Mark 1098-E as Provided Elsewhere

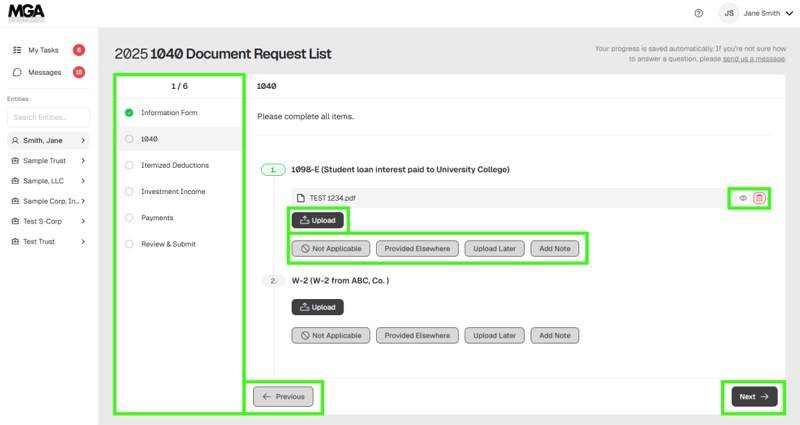417,248
